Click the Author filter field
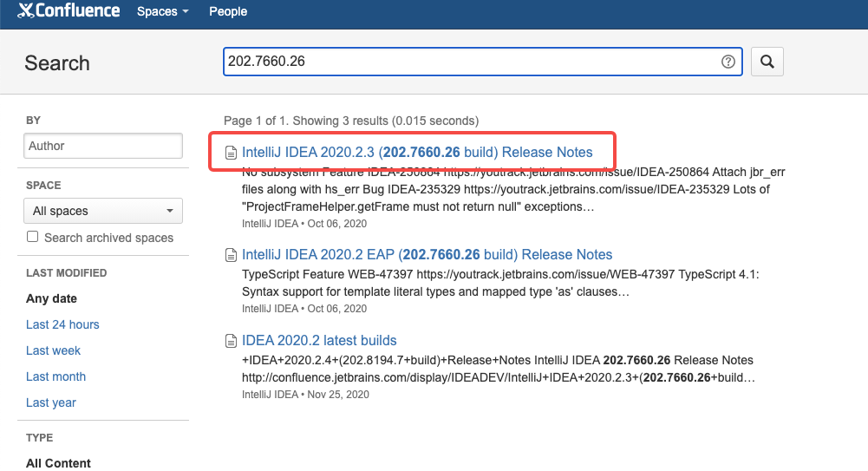 [103, 146]
